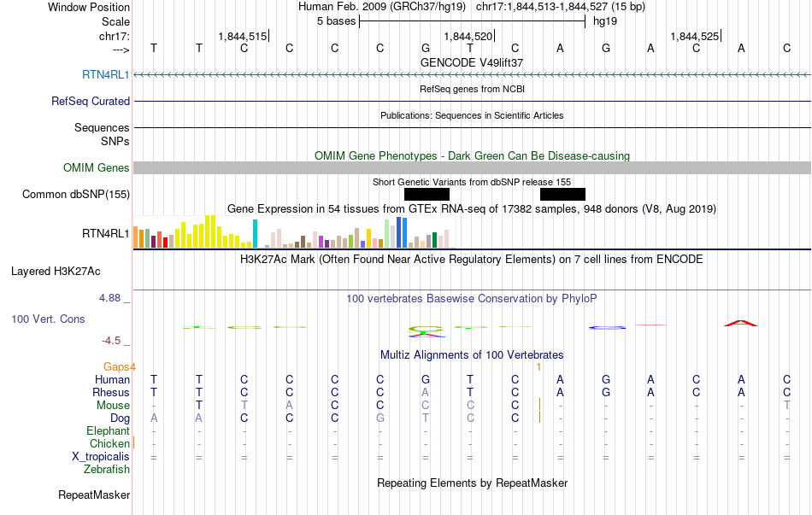Viewport: 812px width, 515px height.
Task: Click the blue PhyloP conservation glyph
Action: coord(608,326)
